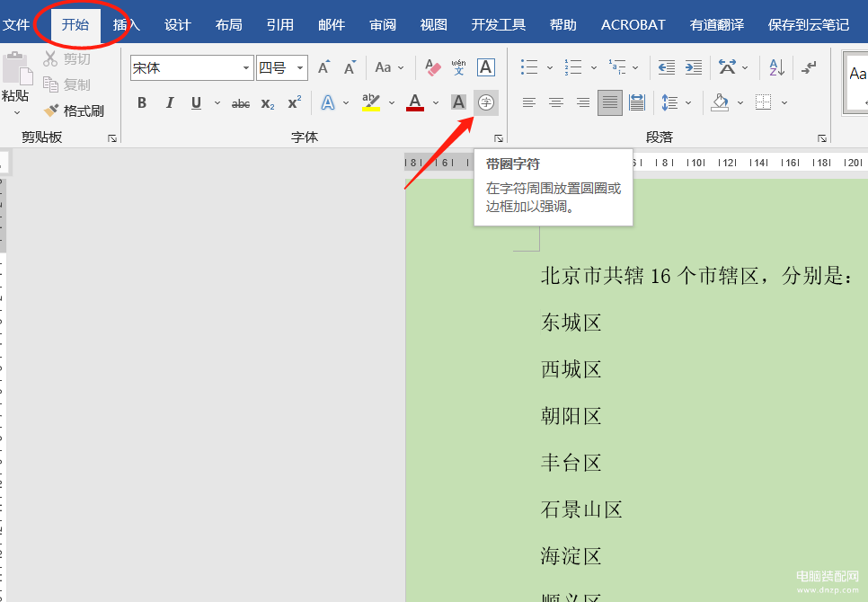Apply yellow text highlight color
The image size is (868, 602).
371,103
